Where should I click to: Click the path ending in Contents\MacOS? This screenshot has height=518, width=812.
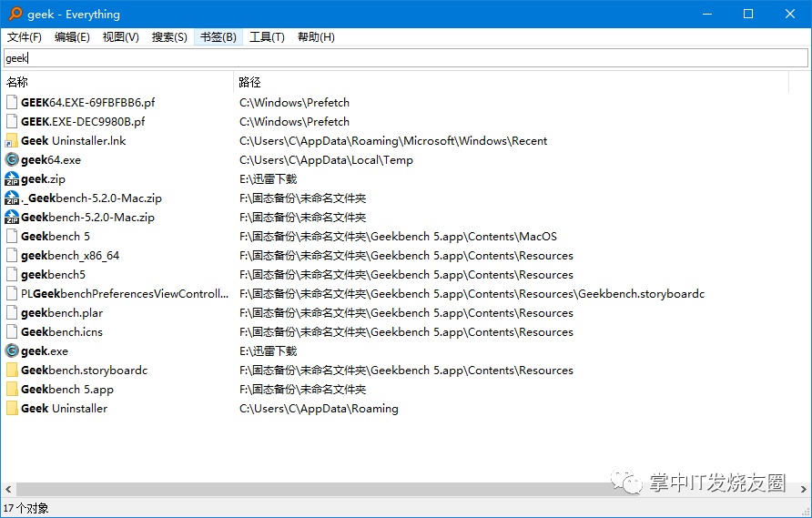(x=398, y=237)
